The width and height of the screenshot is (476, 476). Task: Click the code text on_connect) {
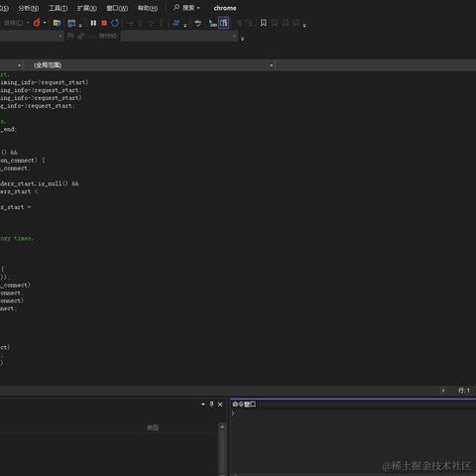(x=23, y=161)
